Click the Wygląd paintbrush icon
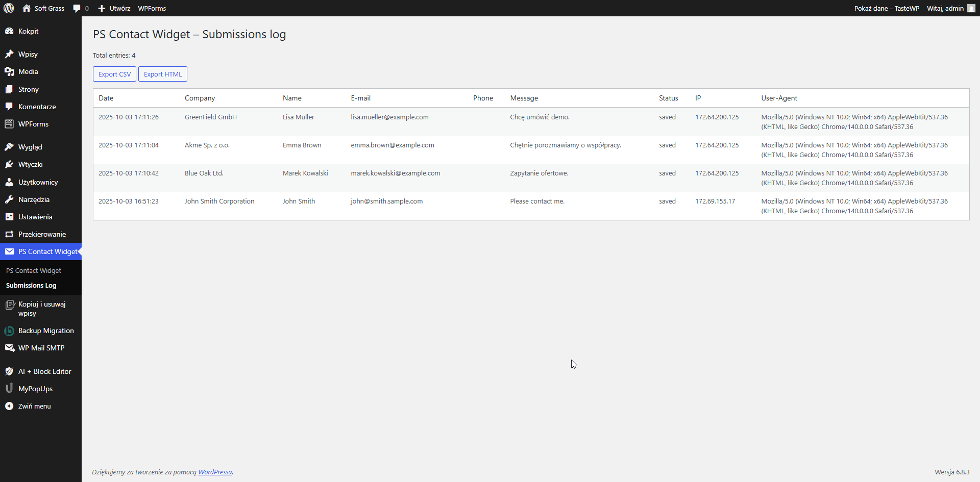This screenshot has width=980, height=482. coord(10,147)
